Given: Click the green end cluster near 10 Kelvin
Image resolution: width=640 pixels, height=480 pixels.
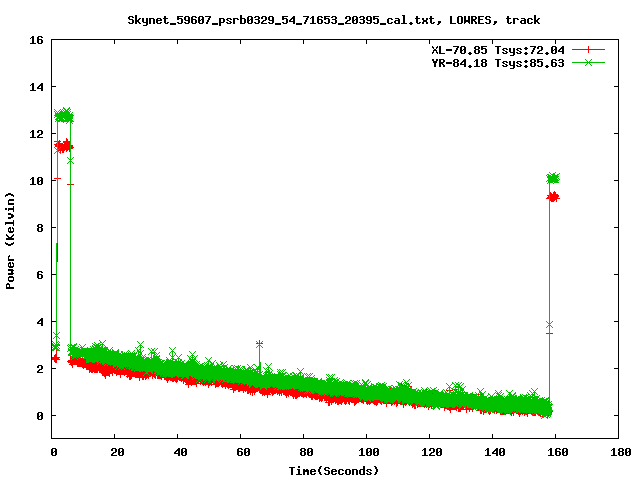Looking at the screenshot, I should tap(553, 178).
